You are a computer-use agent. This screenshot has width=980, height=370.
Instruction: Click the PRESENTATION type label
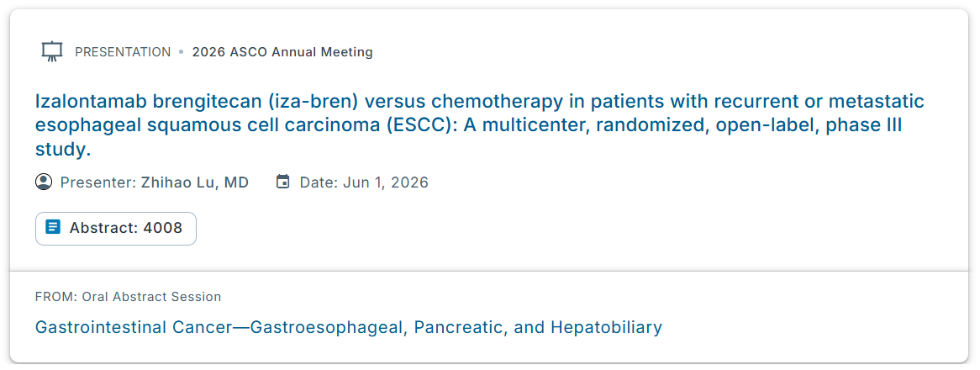click(123, 52)
